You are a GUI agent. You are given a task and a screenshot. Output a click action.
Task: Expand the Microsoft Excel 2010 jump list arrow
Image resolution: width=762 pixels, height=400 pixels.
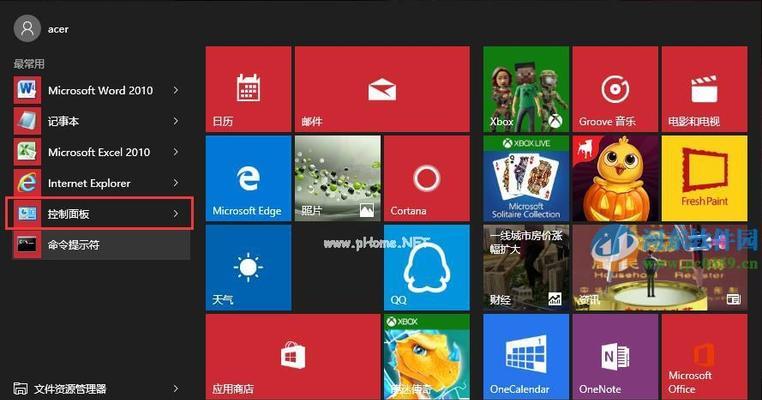pyautogui.click(x=176, y=152)
